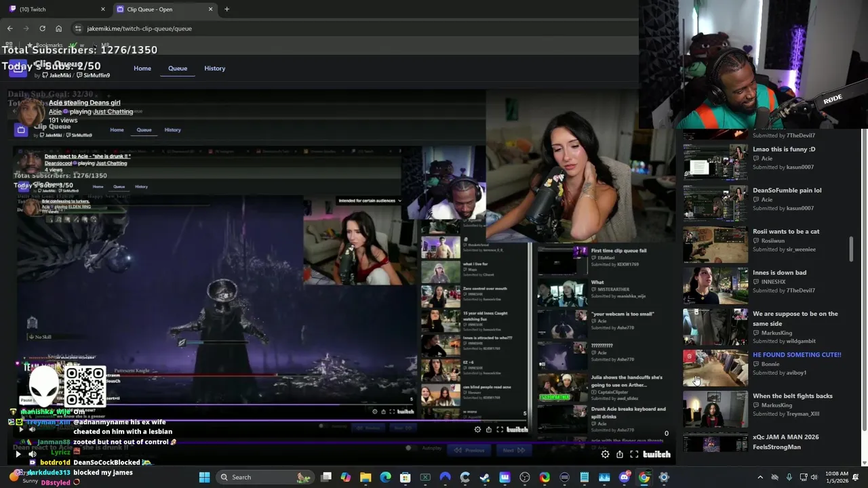Screen dimensions: 868x488
Task: Open the Windows Start menu
Action: tap(204, 477)
